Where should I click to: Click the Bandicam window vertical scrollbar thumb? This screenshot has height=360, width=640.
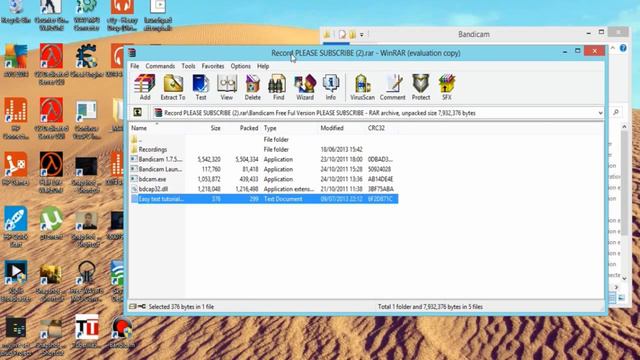click(x=624, y=183)
